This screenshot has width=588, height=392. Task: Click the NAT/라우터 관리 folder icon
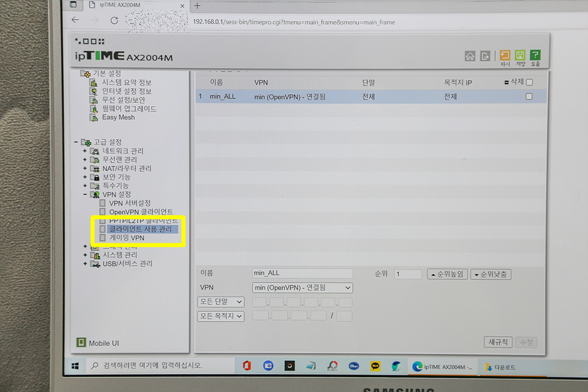(94, 168)
